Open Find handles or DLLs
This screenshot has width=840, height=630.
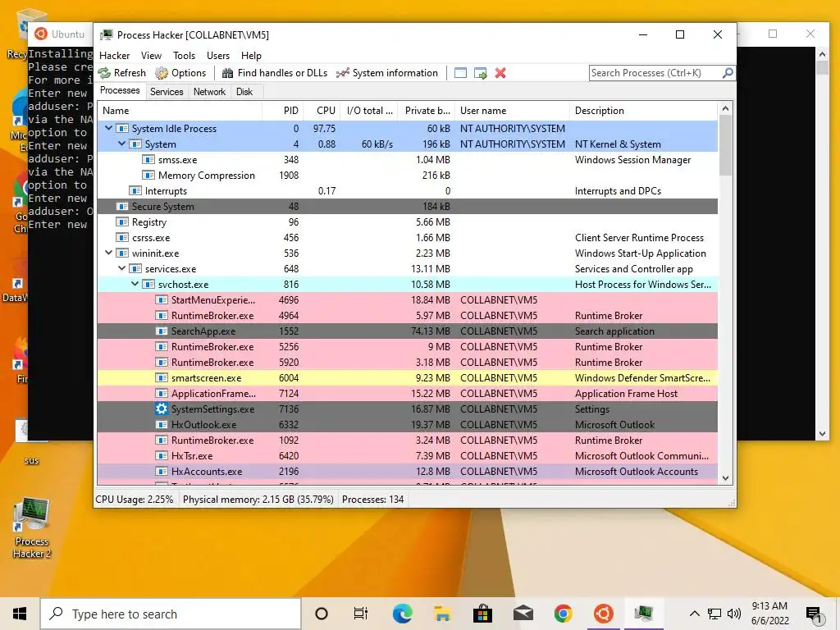coord(275,73)
